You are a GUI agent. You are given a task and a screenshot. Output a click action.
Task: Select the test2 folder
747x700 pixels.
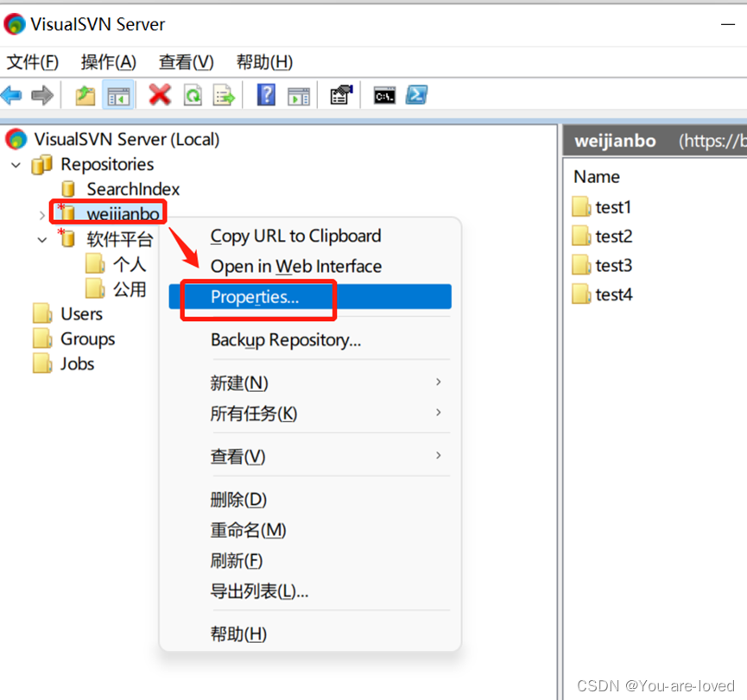(x=614, y=236)
